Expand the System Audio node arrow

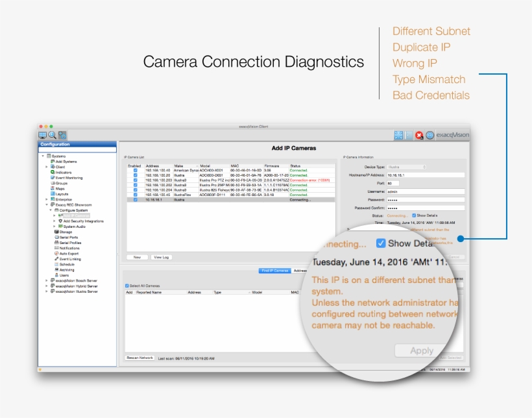(x=54, y=227)
